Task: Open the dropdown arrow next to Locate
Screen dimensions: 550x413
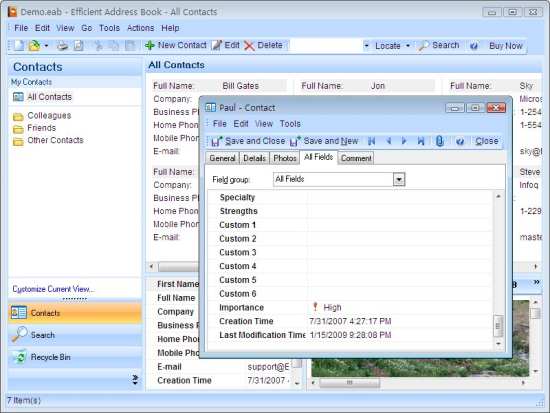Action: coord(408,46)
